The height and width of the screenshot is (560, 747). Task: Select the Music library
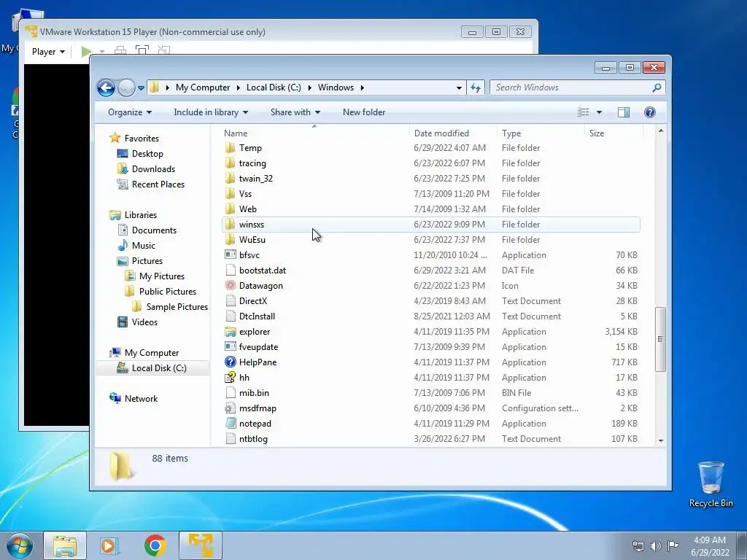pyautogui.click(x=143, y=246)
